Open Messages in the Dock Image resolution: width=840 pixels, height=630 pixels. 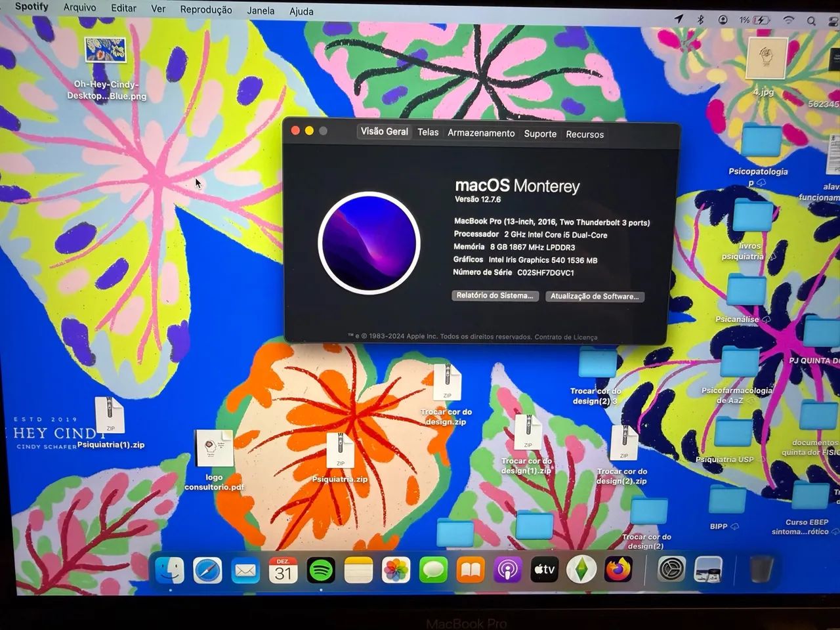click(433, 570)
